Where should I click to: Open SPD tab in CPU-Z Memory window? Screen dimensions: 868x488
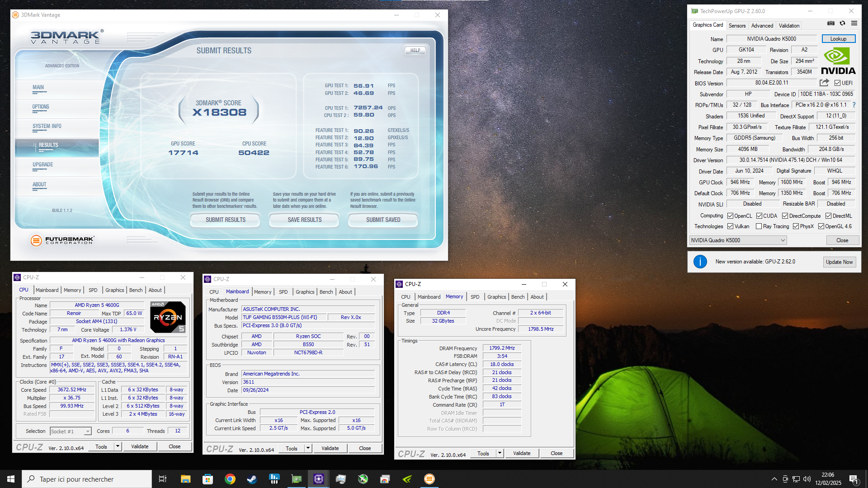coord(475,297)
